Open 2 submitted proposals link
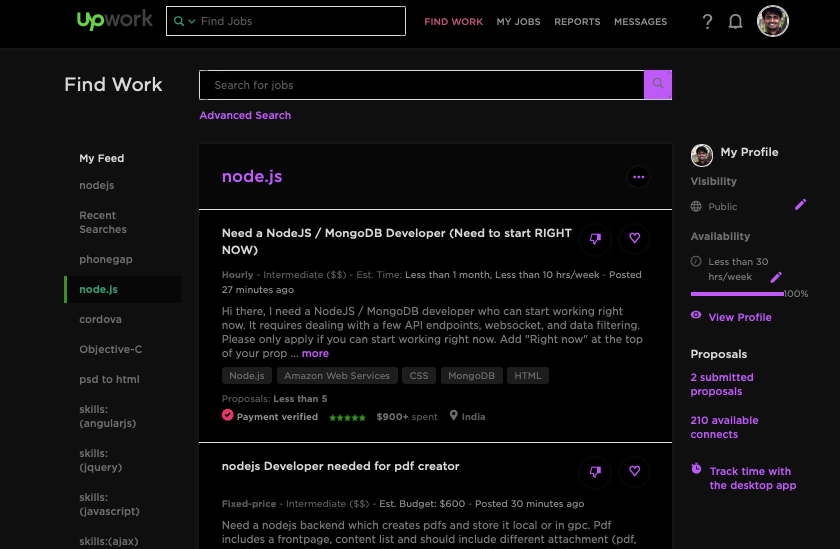Image resolution: width=840 pixels, height=549 pixels. pos(722,384)
